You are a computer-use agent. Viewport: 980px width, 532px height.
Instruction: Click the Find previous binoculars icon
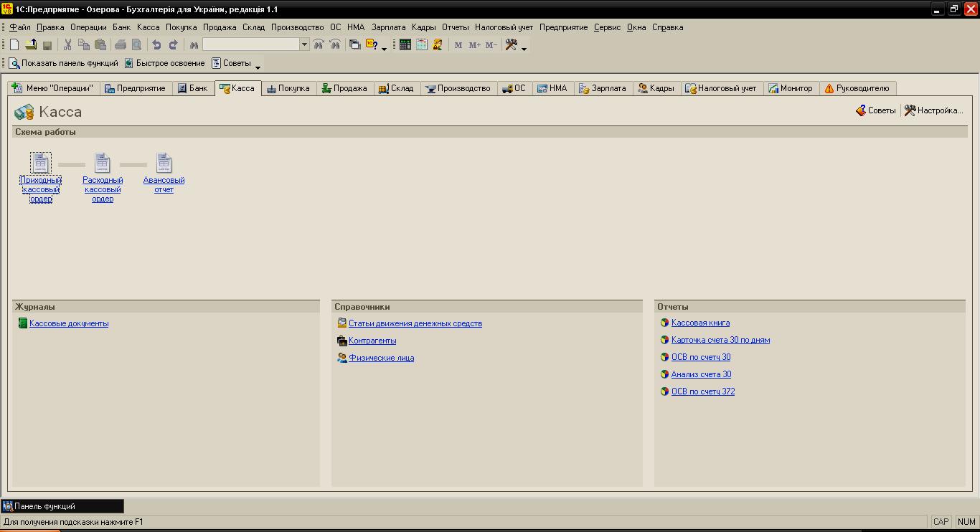tap(335, 44)
